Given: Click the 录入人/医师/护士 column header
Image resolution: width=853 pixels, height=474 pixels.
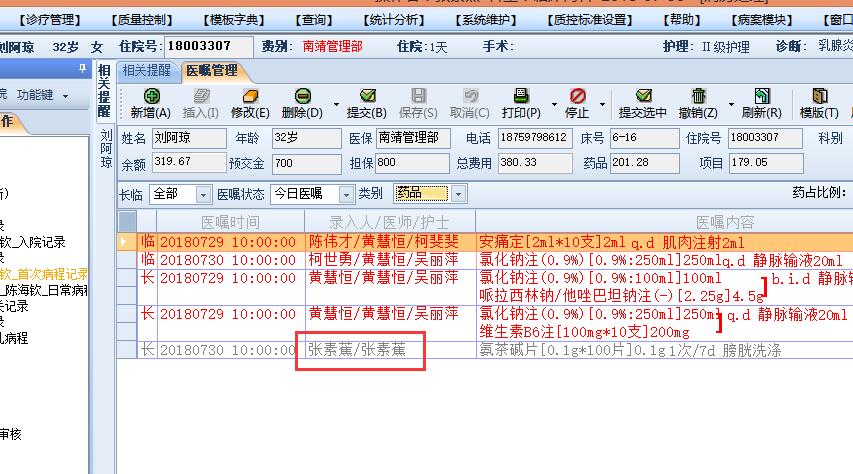Looking at the screenshot, I should pos(390,222).
